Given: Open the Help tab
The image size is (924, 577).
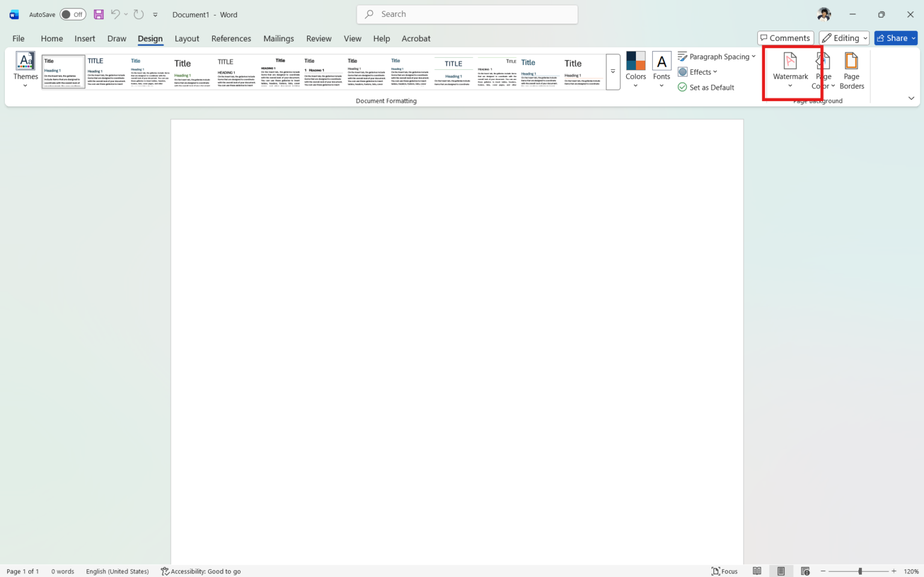Looking at the screenshot, I should click(x=381, y=39).
